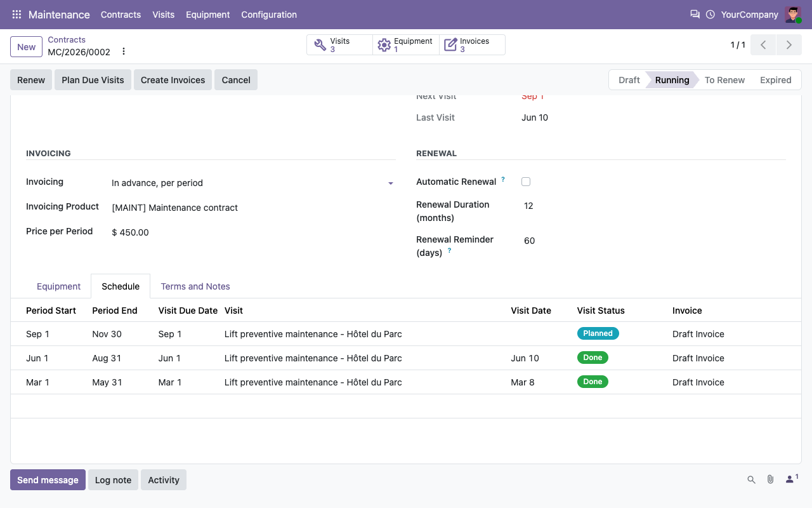Click the Renew button
Image resolution: width=812 pixels, height=508 pixels.
tap(31, 80)
